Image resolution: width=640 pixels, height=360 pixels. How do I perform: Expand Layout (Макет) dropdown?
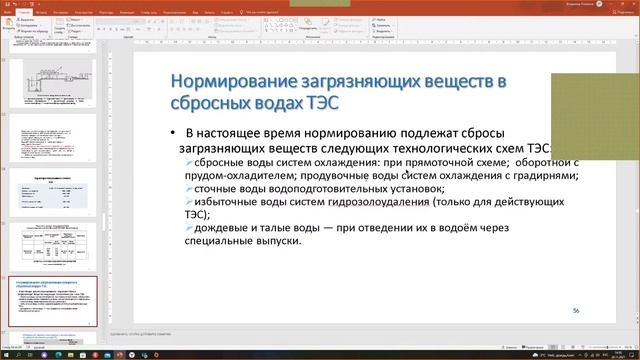coord(74,20)
